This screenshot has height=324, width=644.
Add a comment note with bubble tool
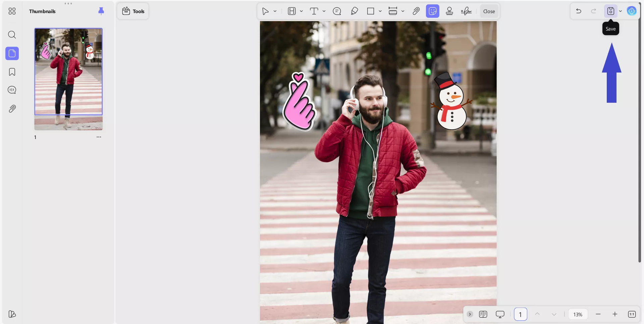point(337,11)
